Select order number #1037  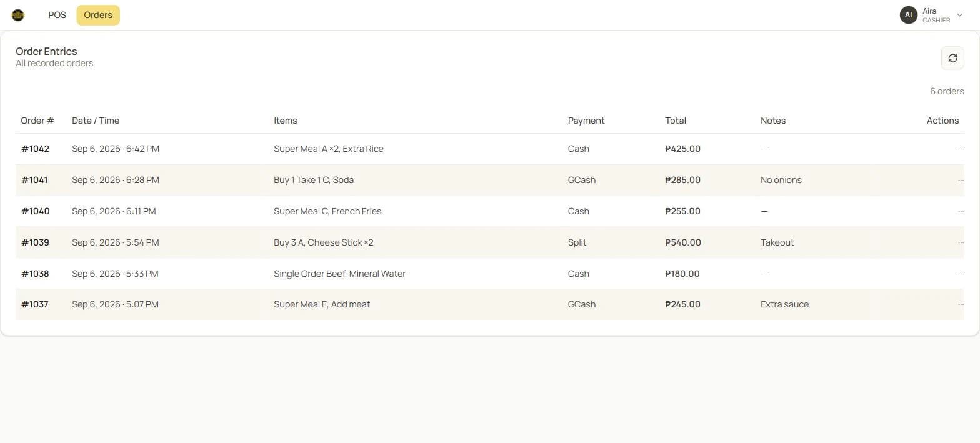34,304
